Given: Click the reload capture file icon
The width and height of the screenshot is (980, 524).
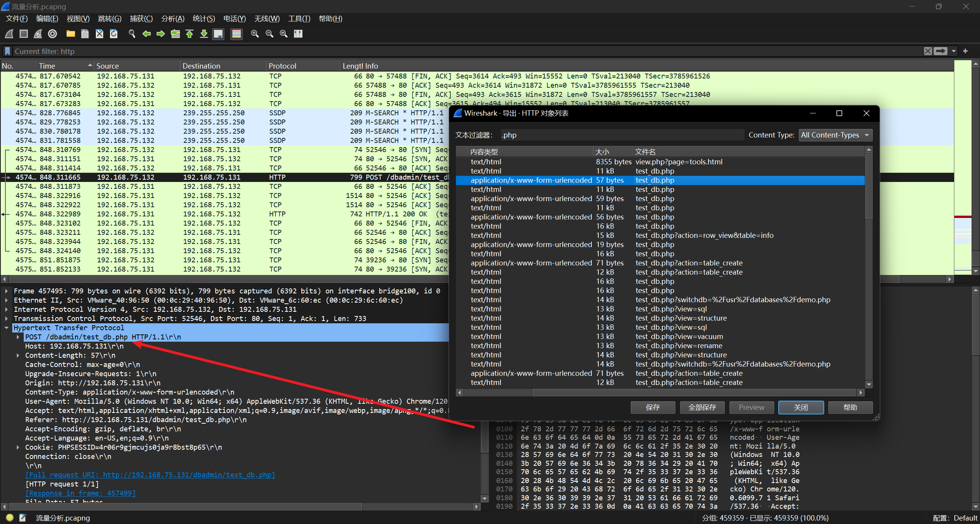Looking at the screenshot, I should (114, 34).
